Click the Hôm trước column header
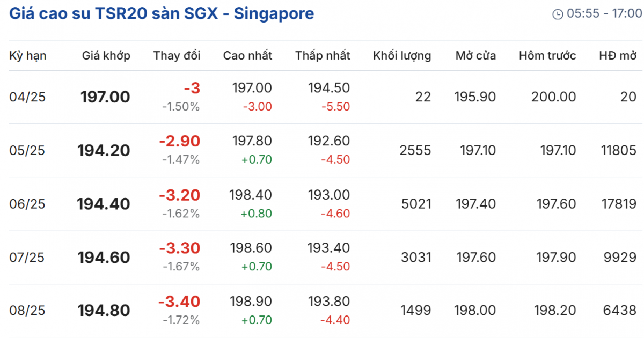Screen dimensions: 644x338 point(547,55)
